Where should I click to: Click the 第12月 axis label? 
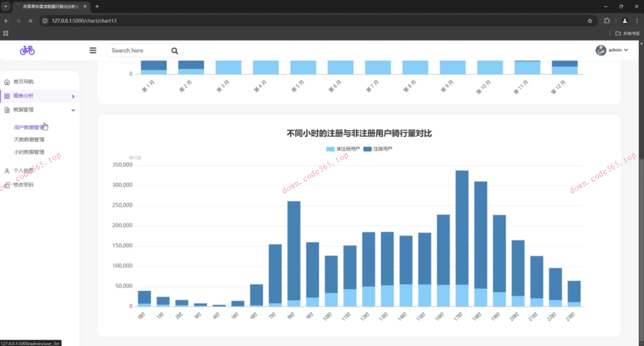[558, 87]
